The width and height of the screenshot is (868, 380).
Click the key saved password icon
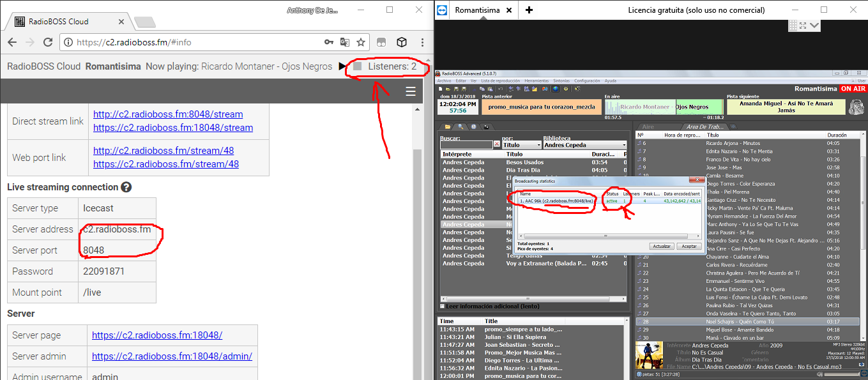pos(328,42)
